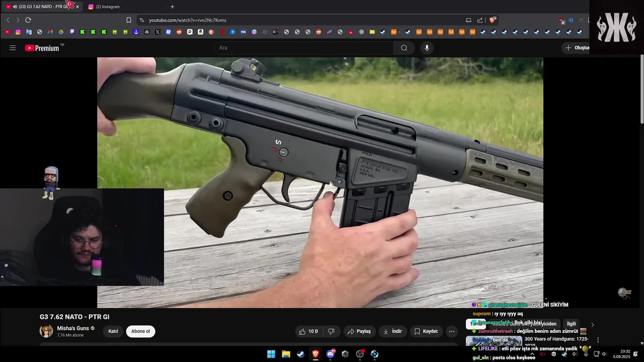Open system tray volume control
Screen dimensions: 644x362
[x=604, y=354]
